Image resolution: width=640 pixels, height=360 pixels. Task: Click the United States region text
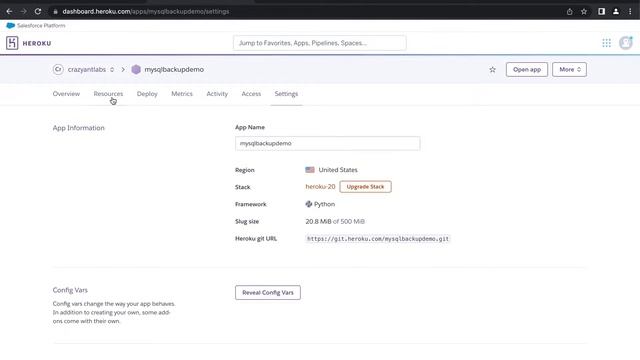(338, 170)
